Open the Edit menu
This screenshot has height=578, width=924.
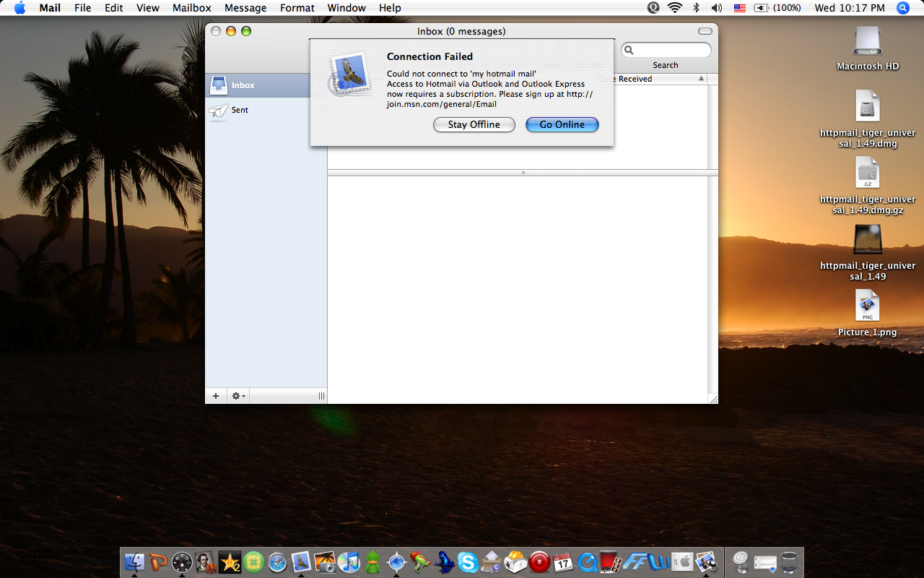tap(113, 8)
